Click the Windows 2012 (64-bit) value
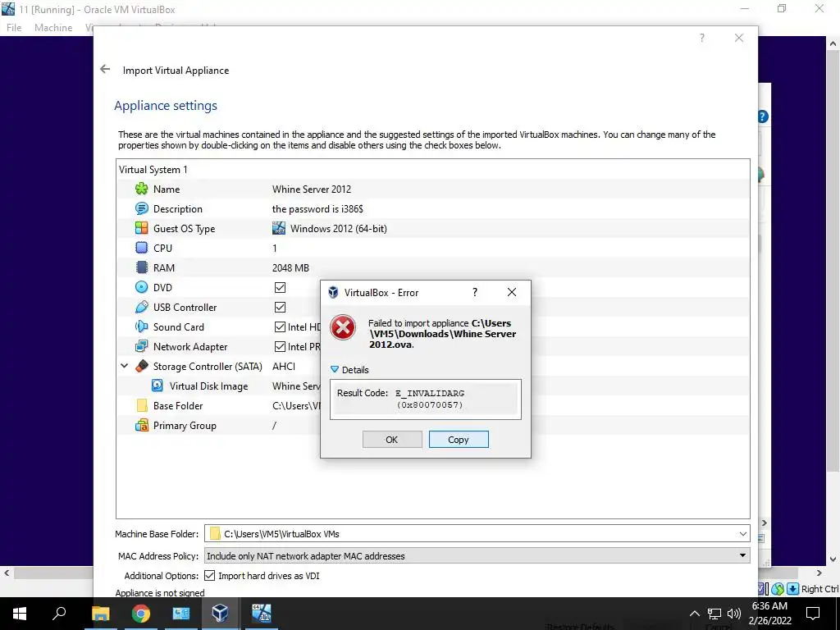 coord(339,228)
